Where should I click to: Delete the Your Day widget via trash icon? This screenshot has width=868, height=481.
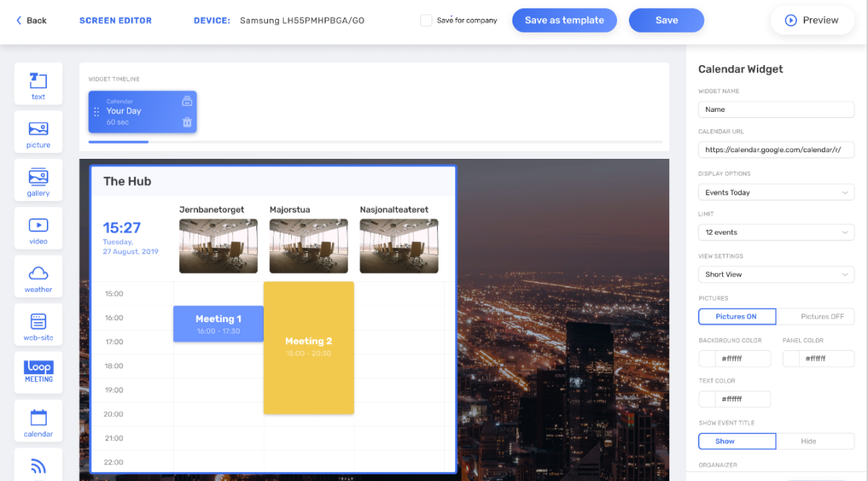pyautogui.click(x=187, y=121)
